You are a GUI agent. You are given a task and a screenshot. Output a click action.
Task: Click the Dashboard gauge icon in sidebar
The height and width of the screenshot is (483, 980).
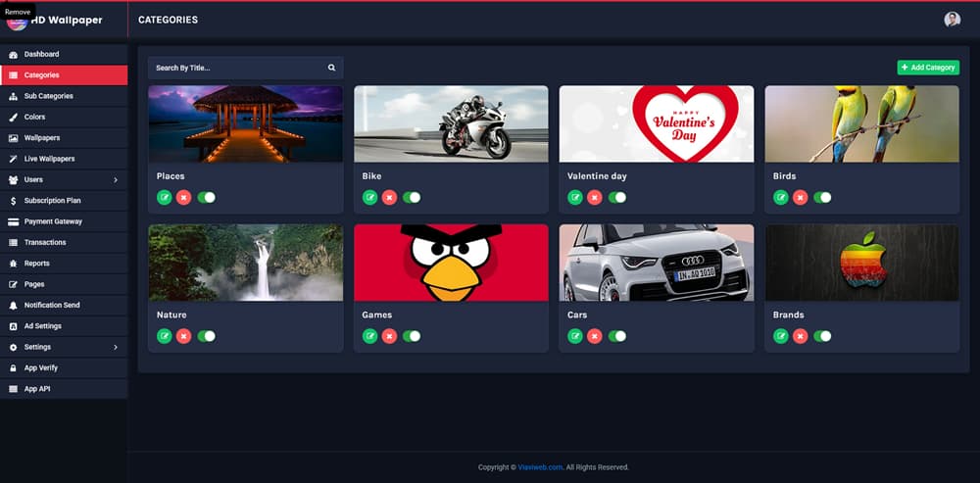13,55
